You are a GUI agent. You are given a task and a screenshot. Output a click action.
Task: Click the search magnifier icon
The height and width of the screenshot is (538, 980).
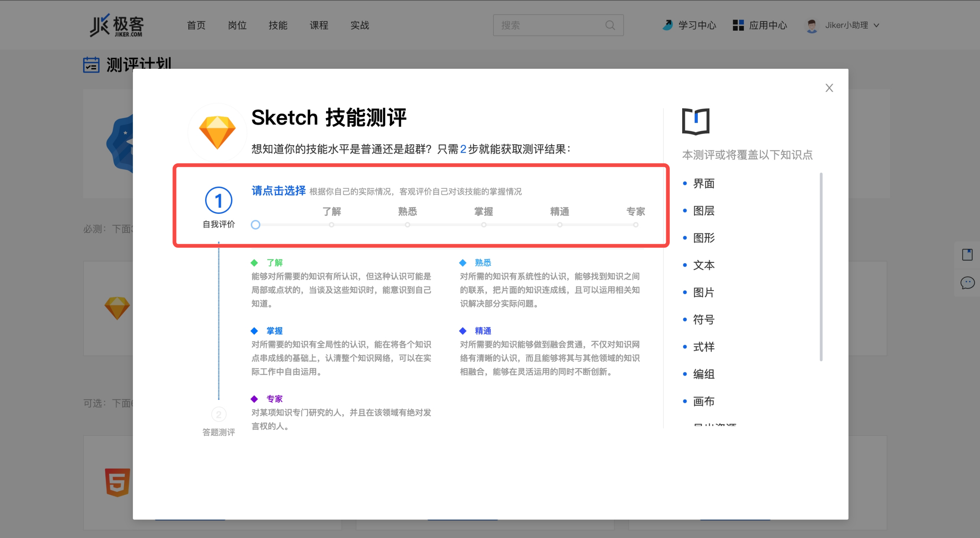point(610,25)
